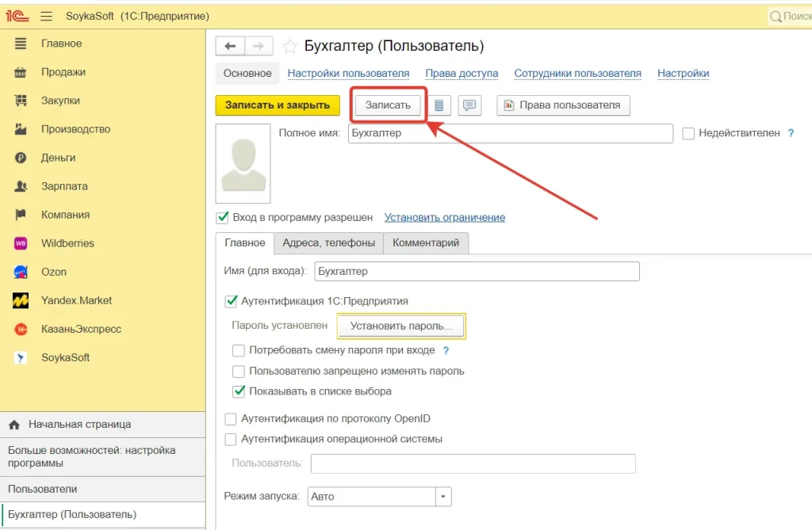The height and width of the screenshot is (530, 812).
Task: Follow the Установить ограничение link
Action: 444,217
